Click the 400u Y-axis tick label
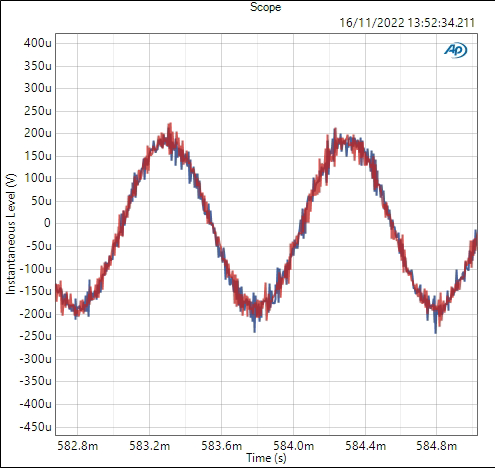The height and width of the screenshot is (468, 495). (x=38, y=43)
